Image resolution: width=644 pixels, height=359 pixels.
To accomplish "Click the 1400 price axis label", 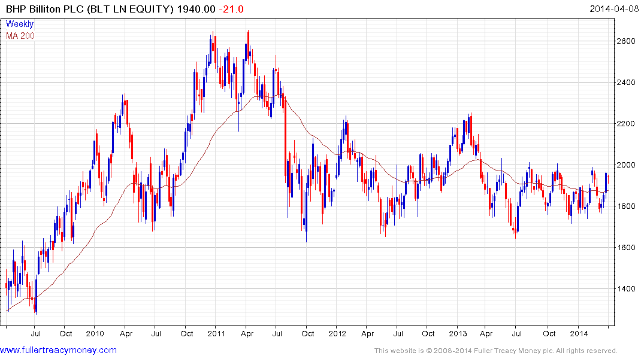I will pyautogui.click(x=627, y=289).
